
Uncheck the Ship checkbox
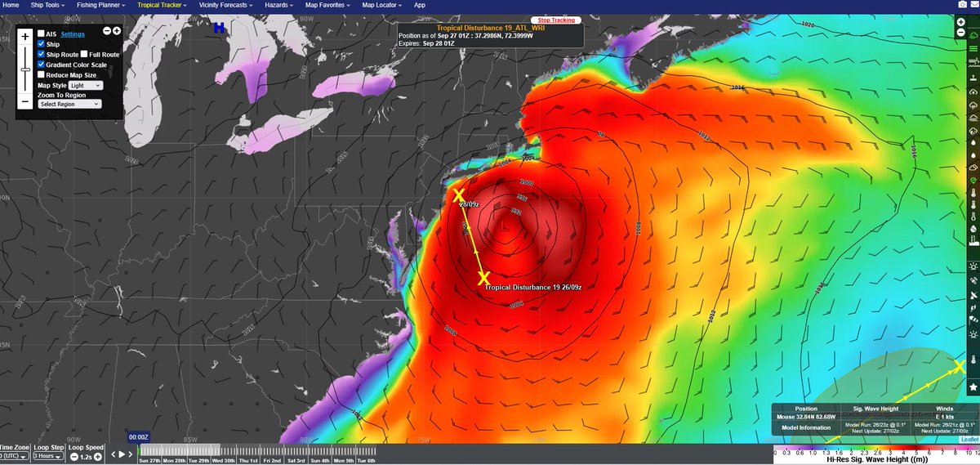coord(42,44)
